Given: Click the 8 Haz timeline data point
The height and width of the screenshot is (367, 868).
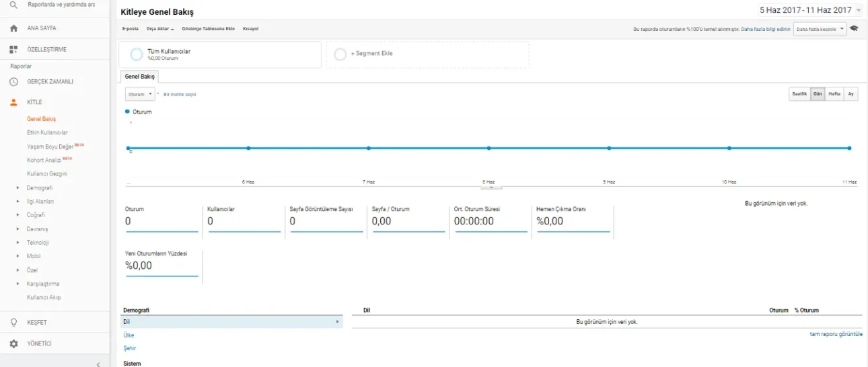Looking at the screenshot, I should 489,148.
